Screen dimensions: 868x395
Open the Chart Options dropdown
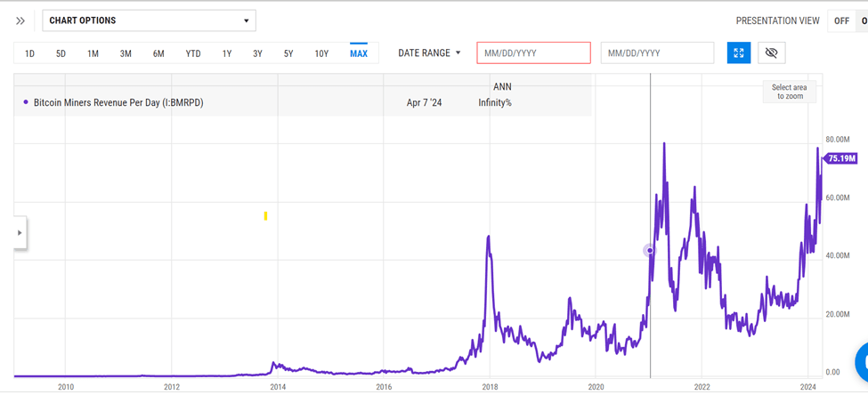(x=149, y=20)
